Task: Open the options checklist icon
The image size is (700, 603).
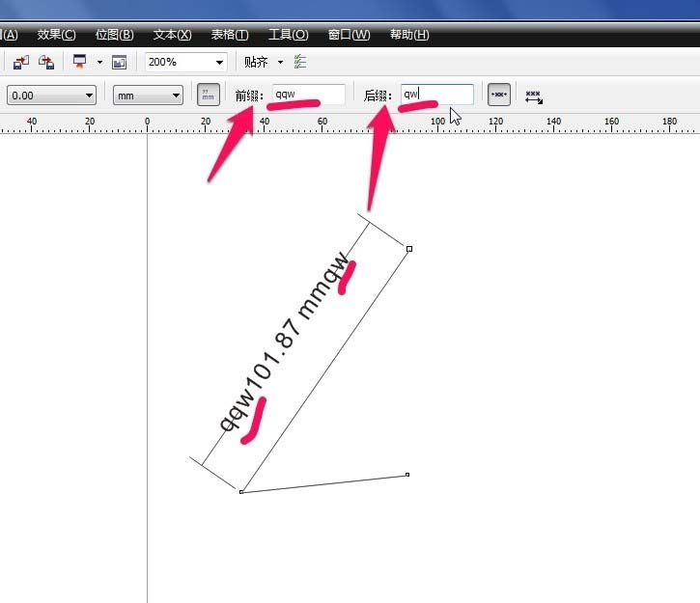Action: (300, 62)
